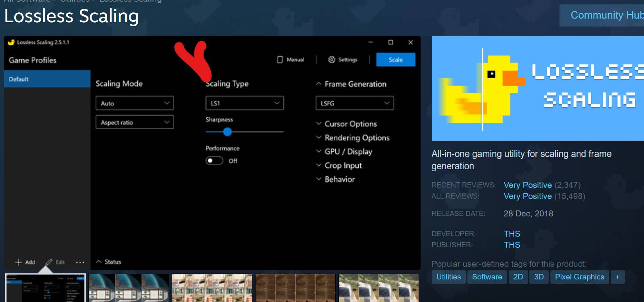Open the Scaling Mode Auto dropdown
The width and height of the screenshot is (644, 302).
(x=135, y=103)
